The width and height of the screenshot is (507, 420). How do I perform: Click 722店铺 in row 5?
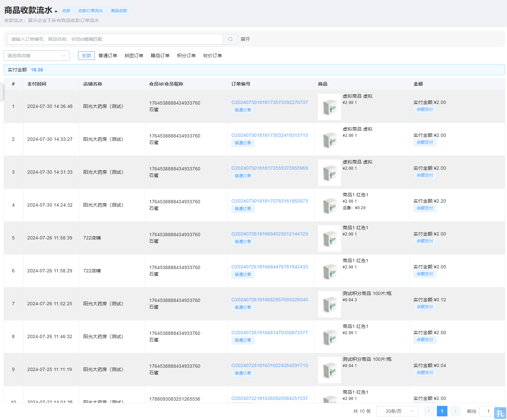[92, 238]
